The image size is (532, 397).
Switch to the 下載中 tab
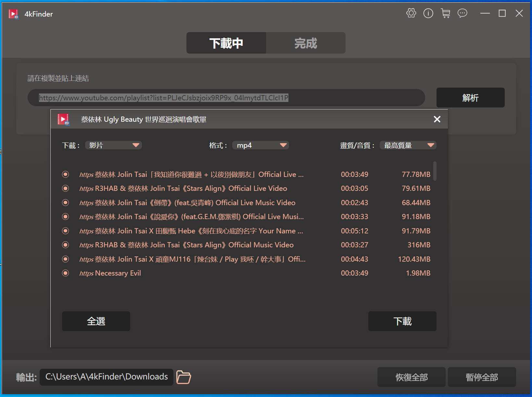point(226,43)
